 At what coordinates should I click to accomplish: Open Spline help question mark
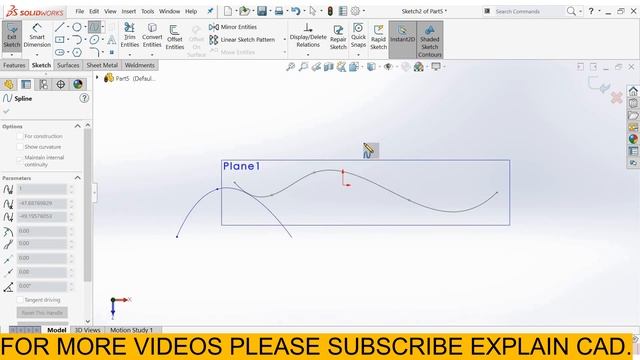pos(84,98)
